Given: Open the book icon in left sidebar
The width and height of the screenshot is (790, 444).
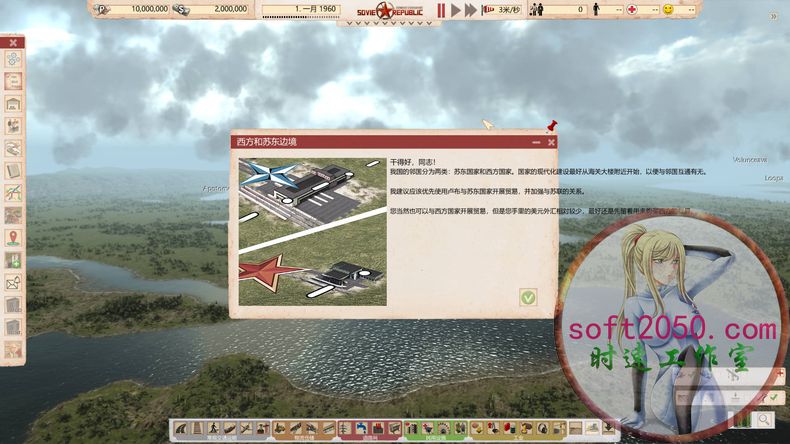Looking at the screenshot, I should pyautogui.click(x=13, y=170).
